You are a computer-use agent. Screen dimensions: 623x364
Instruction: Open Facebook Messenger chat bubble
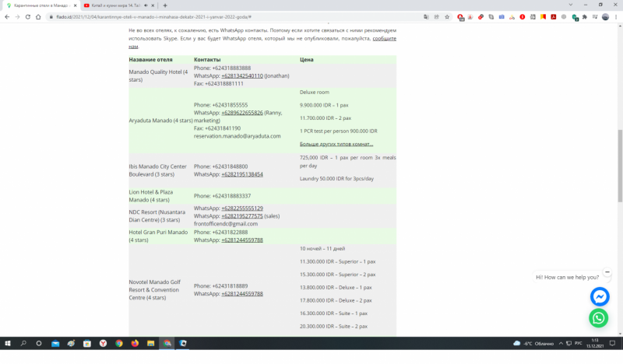point(600,297)
